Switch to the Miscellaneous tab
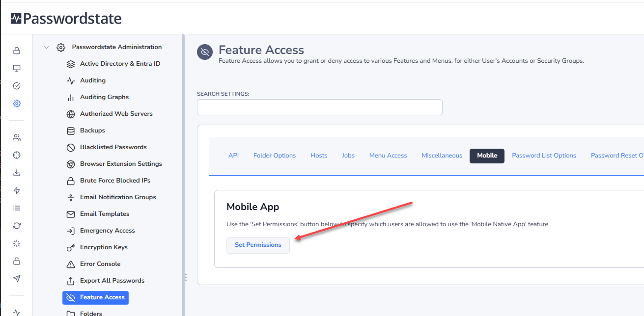Screen dimensions: 644x316 pyautogui.click(x=442, y=156)
